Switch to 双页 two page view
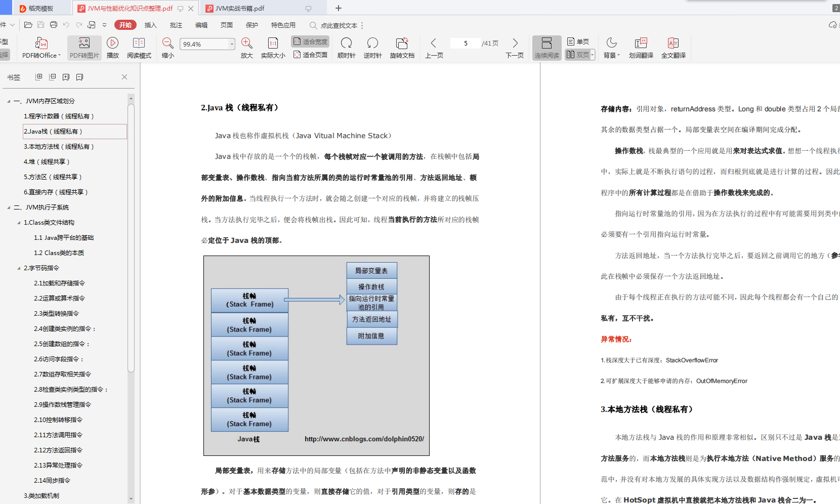Viewport: 840px width, 504px height. [x=577, y=55]
